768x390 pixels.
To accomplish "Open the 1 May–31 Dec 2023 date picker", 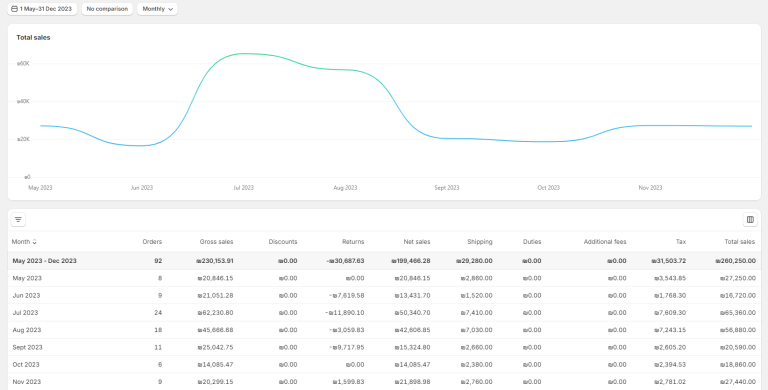I will [42, 9].
